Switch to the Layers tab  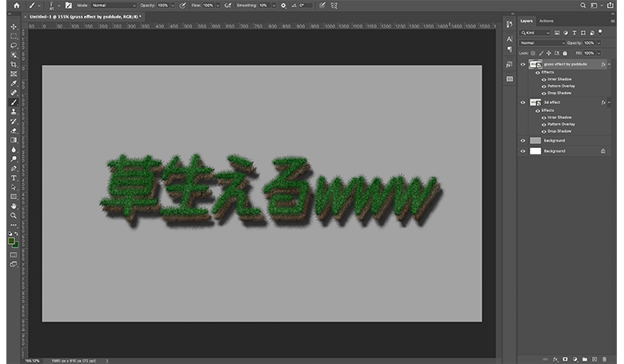coord(526,21)
